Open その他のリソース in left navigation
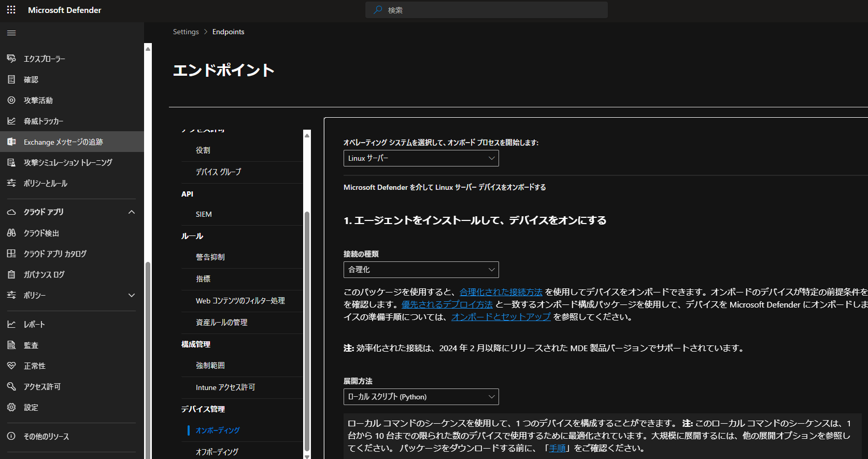This screenshot has height=459, width=868. (x=72, y=436)
